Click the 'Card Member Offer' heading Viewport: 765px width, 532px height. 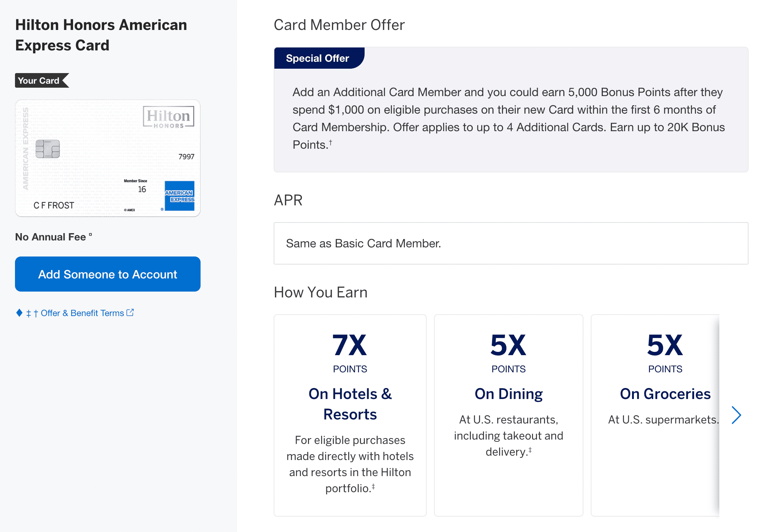(x=339, y=25)
